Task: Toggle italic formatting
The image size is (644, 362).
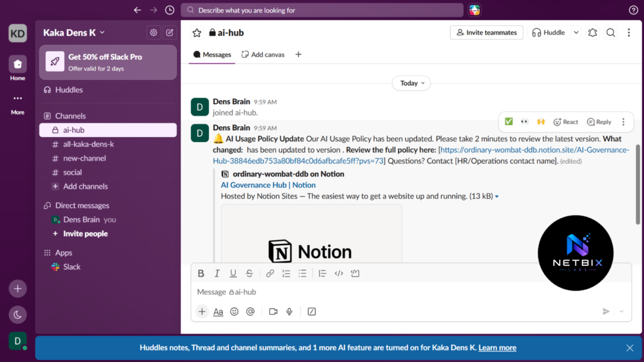Action: 217,273
